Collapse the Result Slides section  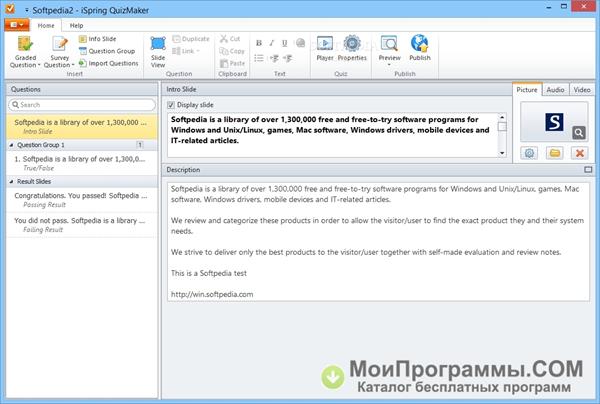11,182
